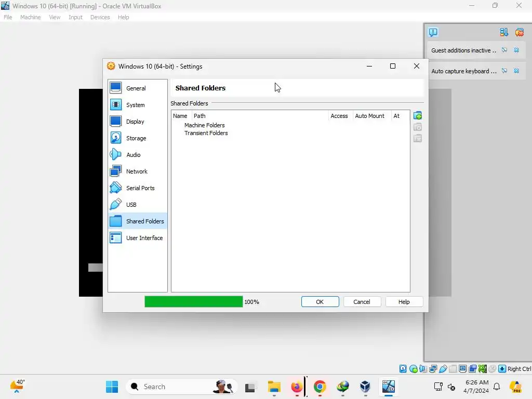532x399 pixels.
Task: Click the At column header
Action: (x=400, y=116)
